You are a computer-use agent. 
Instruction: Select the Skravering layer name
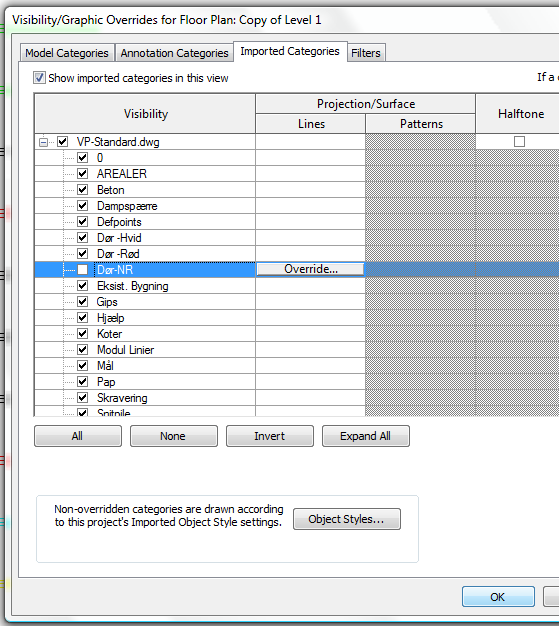(x=122, y=398)
